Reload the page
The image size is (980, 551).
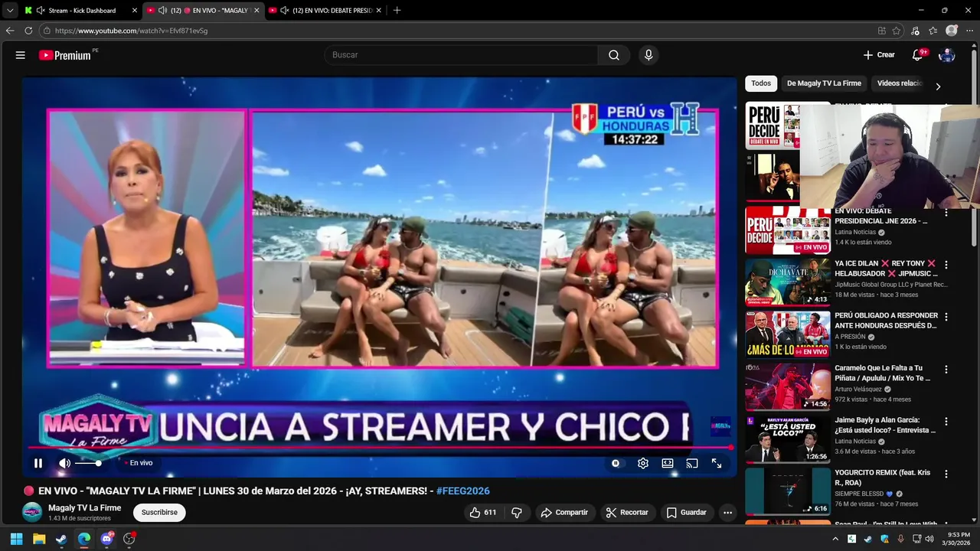coord(28,31)
